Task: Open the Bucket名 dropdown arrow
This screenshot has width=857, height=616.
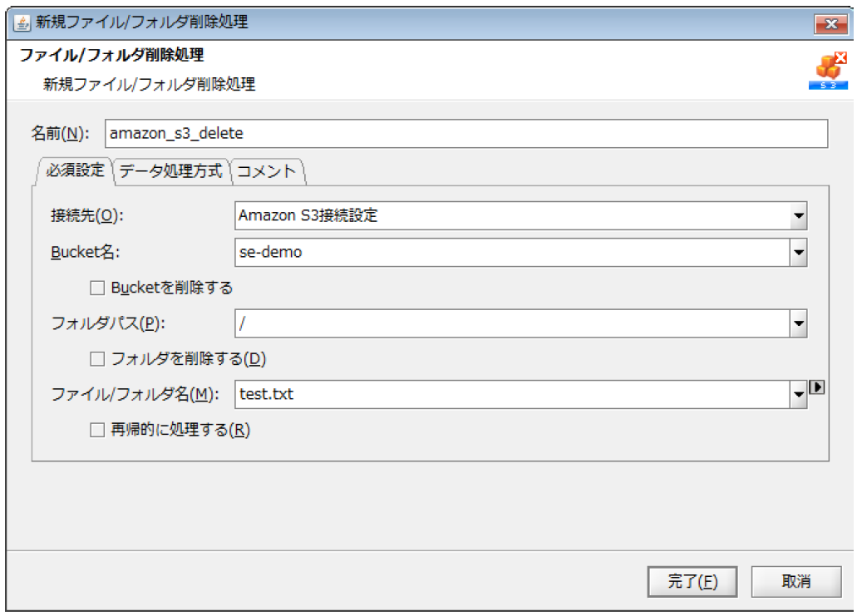Action: click(798, 252)
